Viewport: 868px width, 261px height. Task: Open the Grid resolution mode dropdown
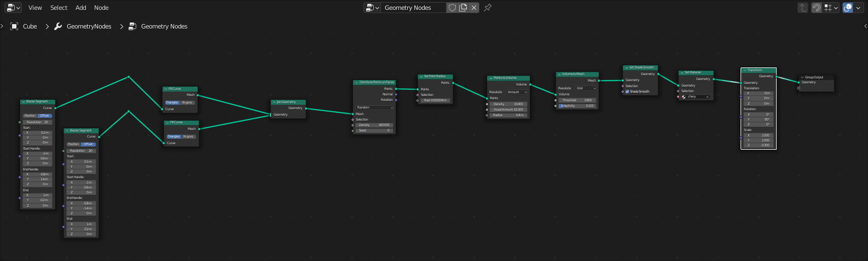click(x=586, y=88)
